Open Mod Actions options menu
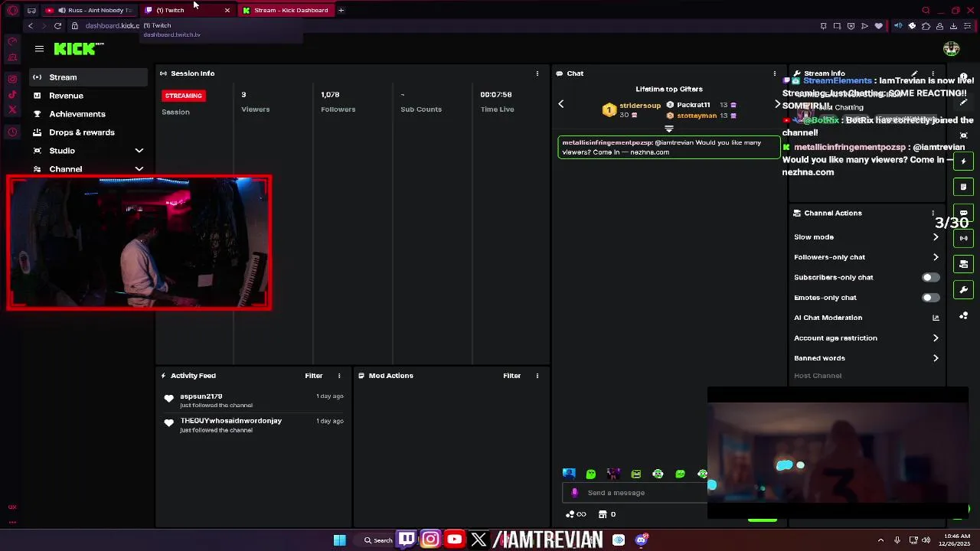The width and height of the screenshot is (980, 551). tap(537, 376)
